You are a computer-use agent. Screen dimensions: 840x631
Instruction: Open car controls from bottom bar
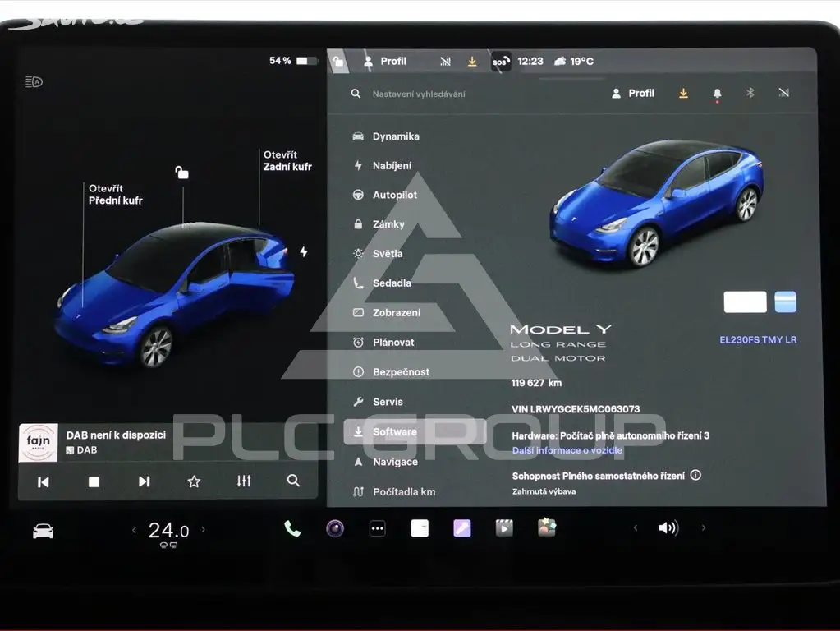click(x=43, y=531)
